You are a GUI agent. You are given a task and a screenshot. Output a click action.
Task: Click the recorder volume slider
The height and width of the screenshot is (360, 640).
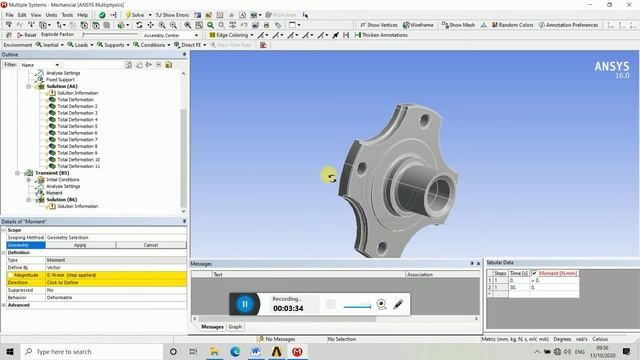[x=357, y=307]
